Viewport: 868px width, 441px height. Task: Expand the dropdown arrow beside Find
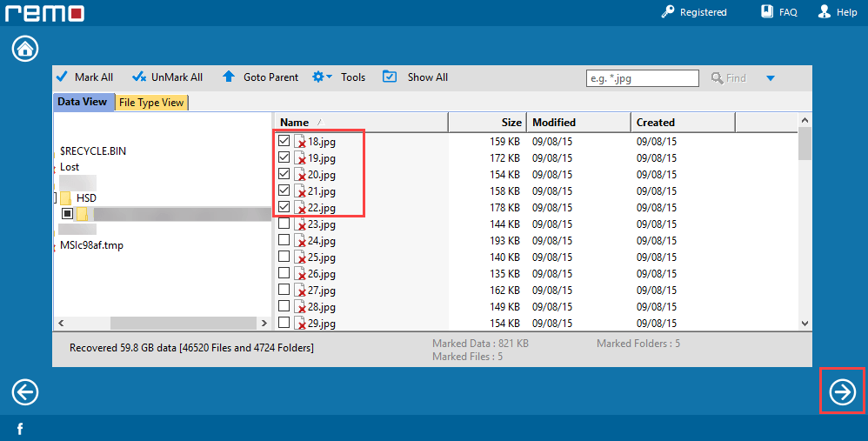(770, 78)
